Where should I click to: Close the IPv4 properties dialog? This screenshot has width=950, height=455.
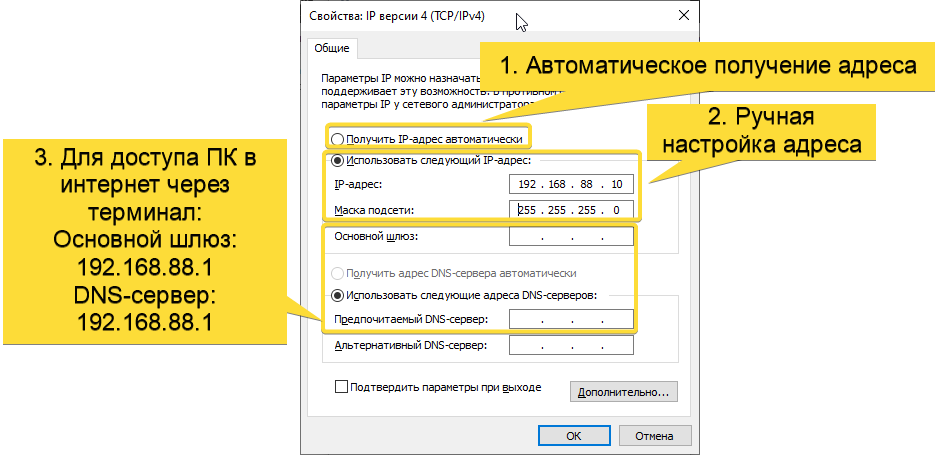point(683,16)
